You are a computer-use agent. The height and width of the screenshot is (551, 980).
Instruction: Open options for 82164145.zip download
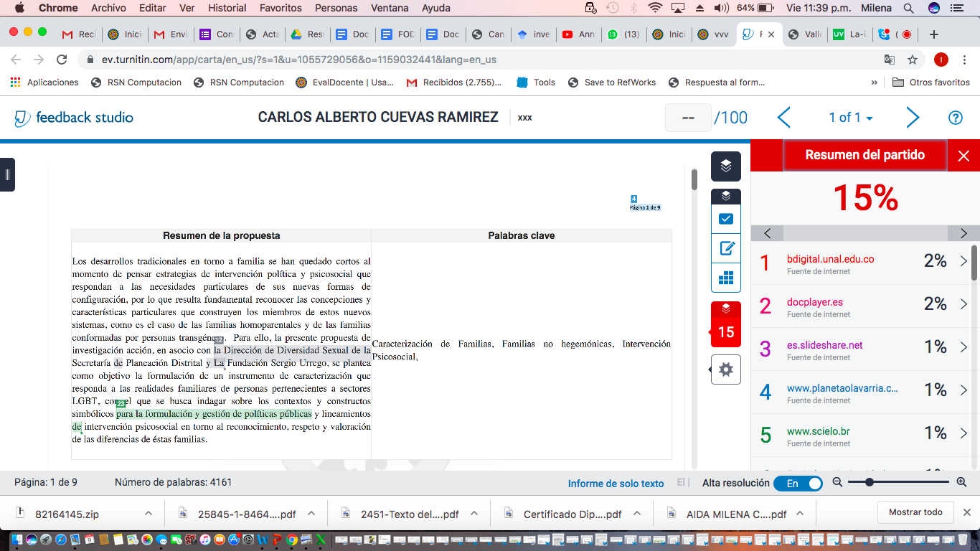[x=149, y=514]
